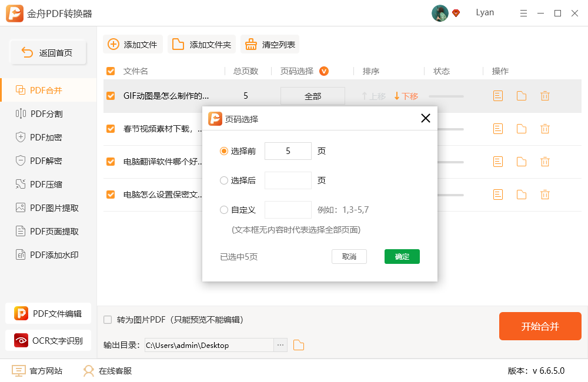This screenshot has width=588, height=382.
Task: Click the 全部 page selection dropdown
Action: coord(312,96)
